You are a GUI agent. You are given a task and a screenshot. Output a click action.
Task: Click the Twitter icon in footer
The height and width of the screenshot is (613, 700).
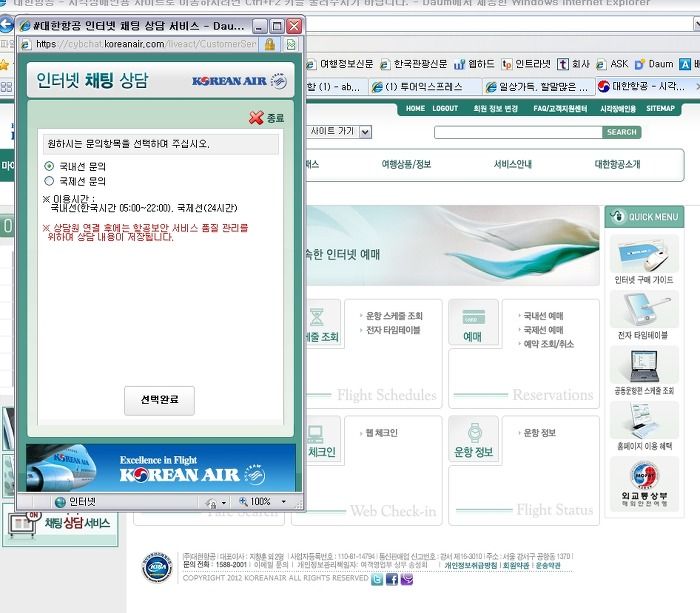377,580
